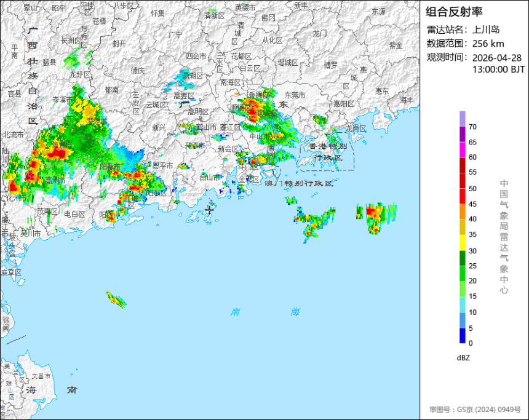Viewport: 529px width, 420px height.
Task: Click the orange 40-45 dBZ legend swatch
Action: (462, 212)
